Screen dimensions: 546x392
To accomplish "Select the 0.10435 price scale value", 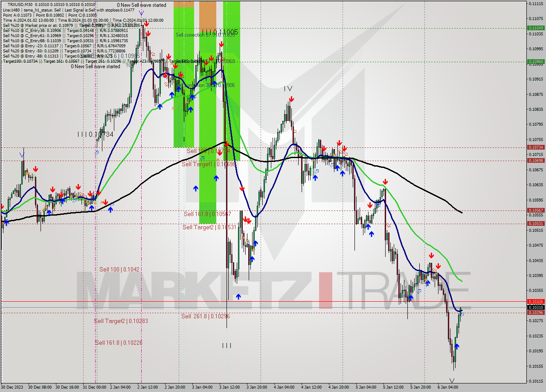I will click(x=535, y=260).
